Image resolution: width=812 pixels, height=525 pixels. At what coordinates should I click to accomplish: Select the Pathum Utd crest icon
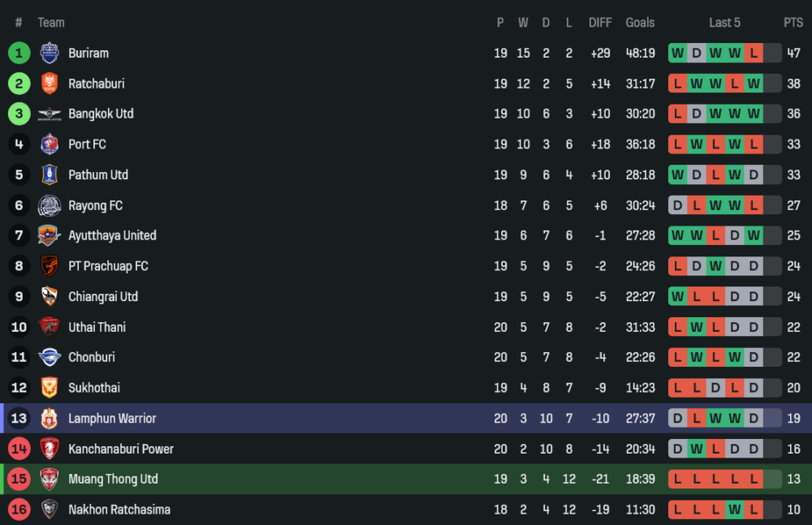(50, 175)
